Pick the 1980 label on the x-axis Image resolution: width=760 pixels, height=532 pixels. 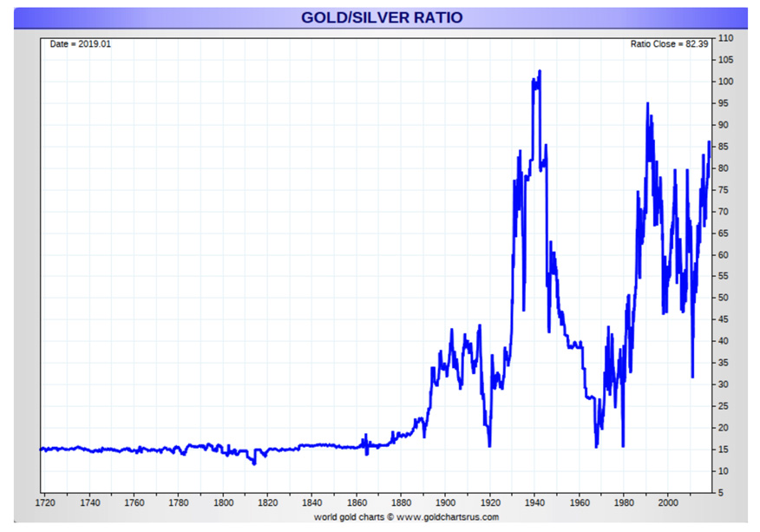pyautogui.click(x=624, y=502)
